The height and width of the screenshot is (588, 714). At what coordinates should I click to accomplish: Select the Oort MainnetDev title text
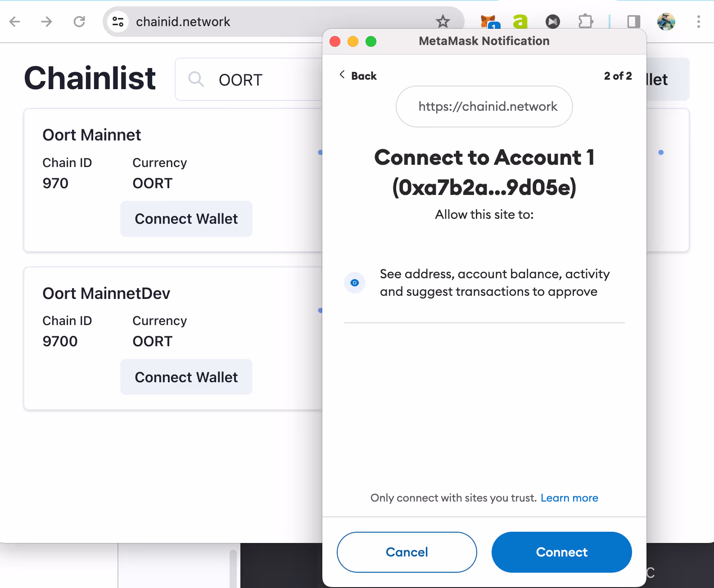106,294
